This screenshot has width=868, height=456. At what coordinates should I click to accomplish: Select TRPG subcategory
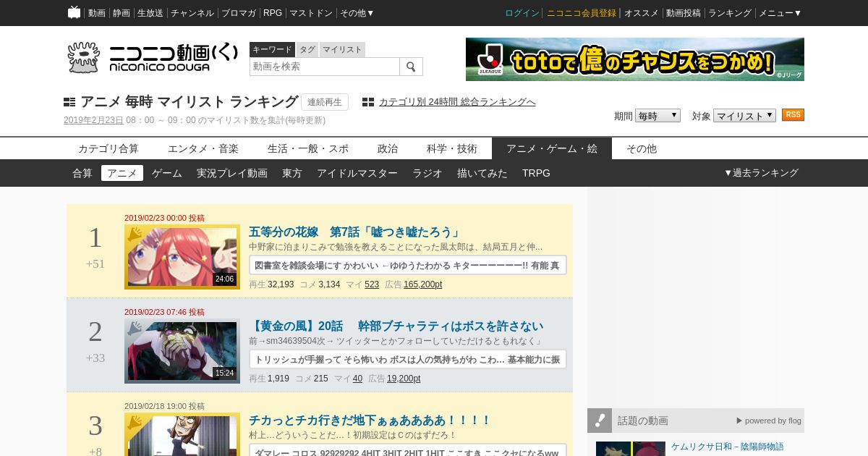click(x=536, y=173)
